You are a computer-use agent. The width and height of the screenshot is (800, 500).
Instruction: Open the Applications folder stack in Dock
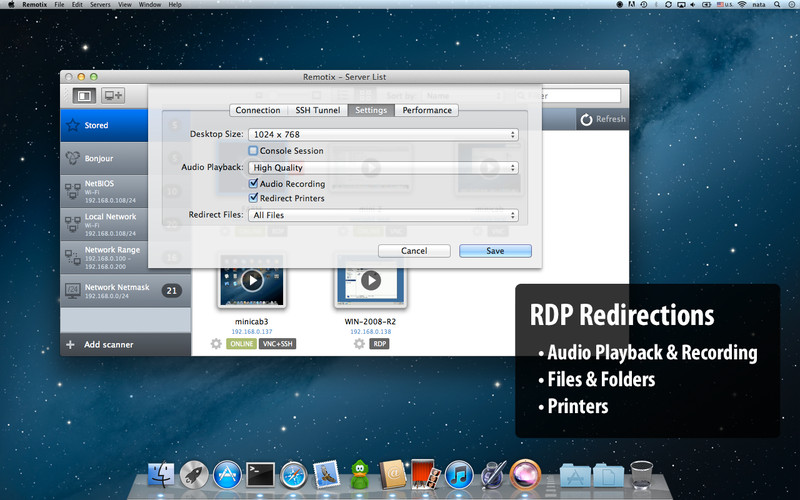click(x=575, y=476)
